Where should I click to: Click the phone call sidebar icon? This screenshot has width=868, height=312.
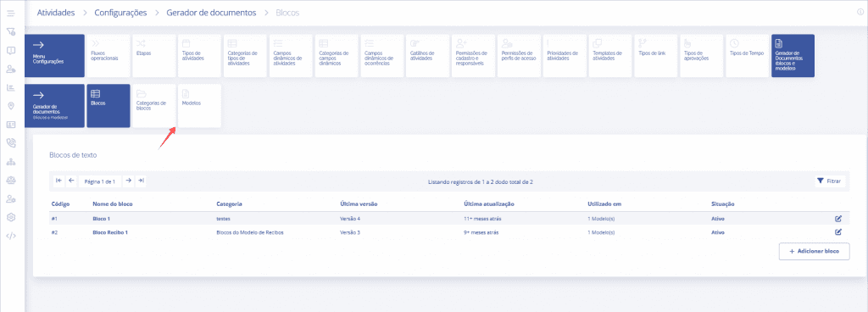(x=10, y=142)
